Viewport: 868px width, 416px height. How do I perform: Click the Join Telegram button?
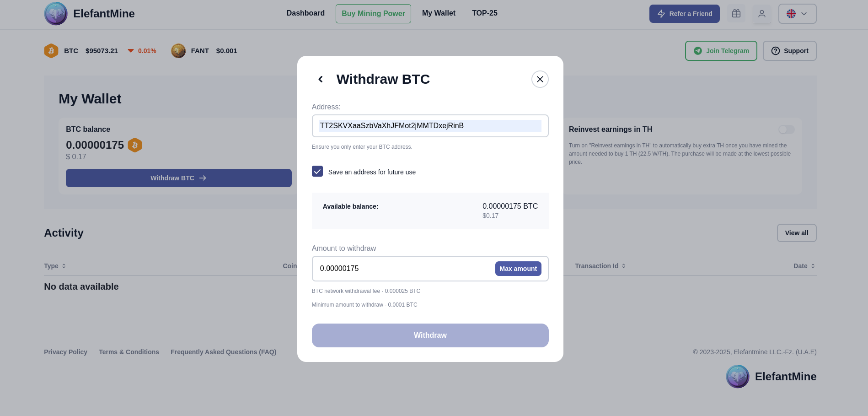(x=721, y=51)
